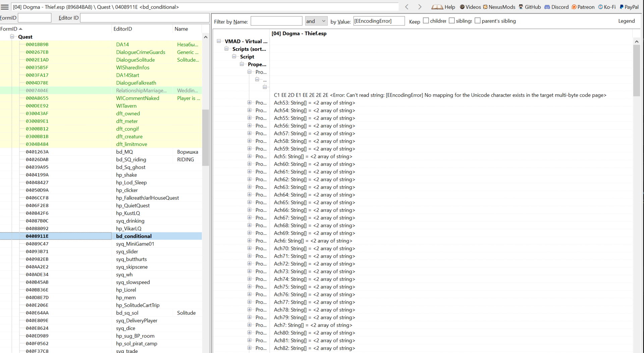Screen dimensions: 644x353
Task: Sort by the FormID column header
Action: [55, 29]
